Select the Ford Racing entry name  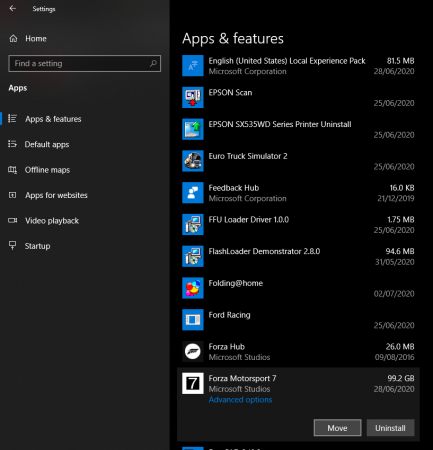pyautogui.click(x=229, y=315)
